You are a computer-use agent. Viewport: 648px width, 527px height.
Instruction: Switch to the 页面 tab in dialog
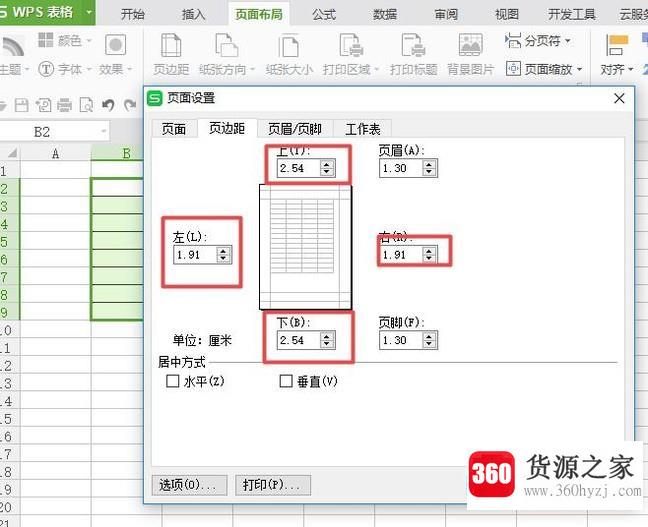174,129
